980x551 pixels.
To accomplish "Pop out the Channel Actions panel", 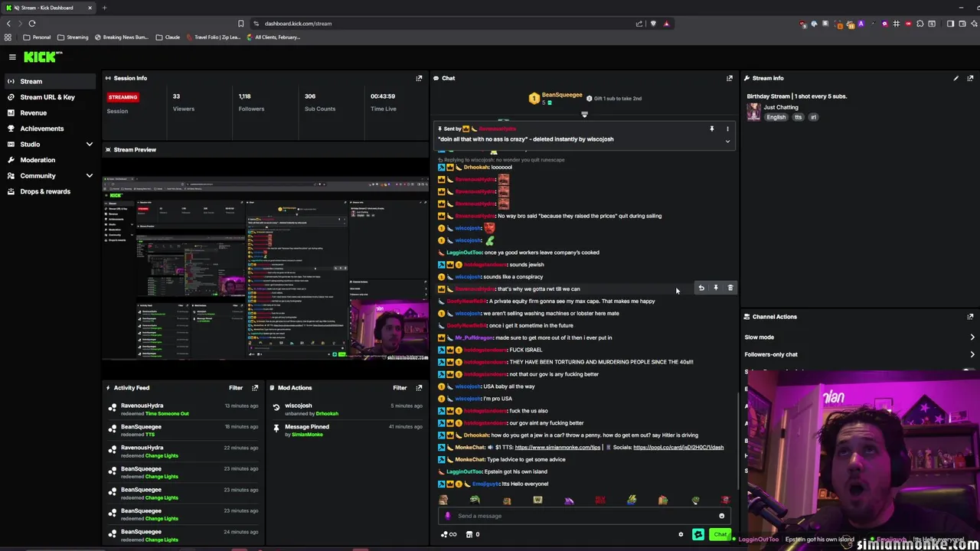I will point(970,317).
